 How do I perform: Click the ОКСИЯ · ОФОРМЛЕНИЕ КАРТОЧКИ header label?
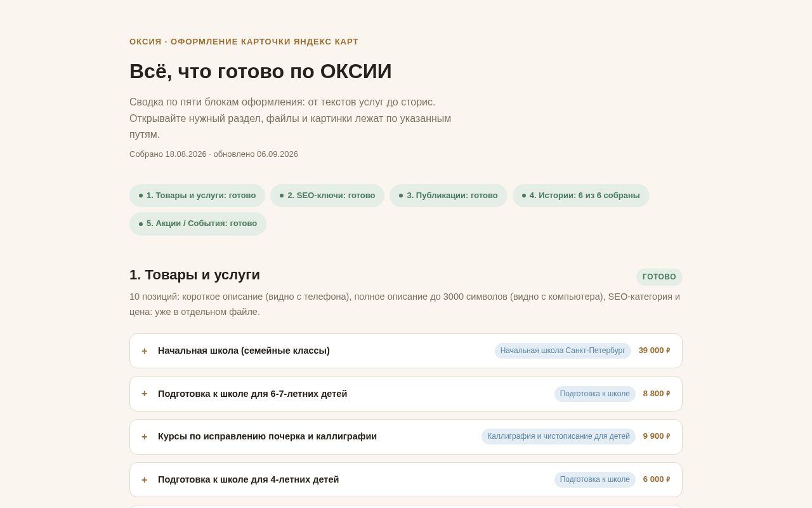pyautogui.click(x=244, y=42)
